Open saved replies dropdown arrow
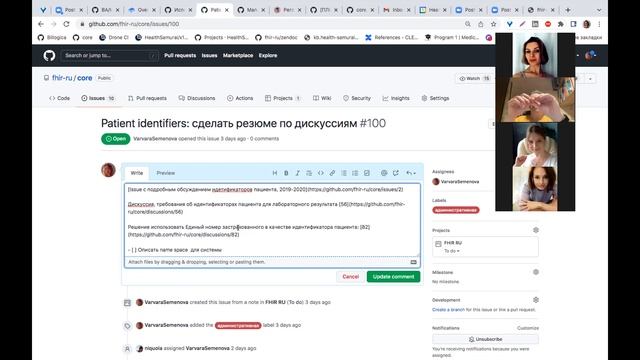Image resolution: width=640 pixels, height=360 pixels. click(x=411, y=173)
